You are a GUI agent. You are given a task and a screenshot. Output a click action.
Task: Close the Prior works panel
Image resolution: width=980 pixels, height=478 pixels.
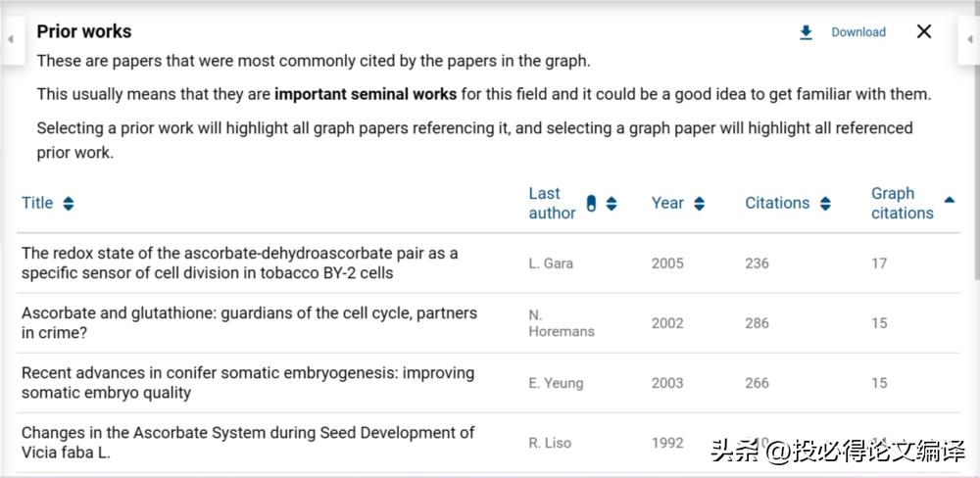(924, 31)
